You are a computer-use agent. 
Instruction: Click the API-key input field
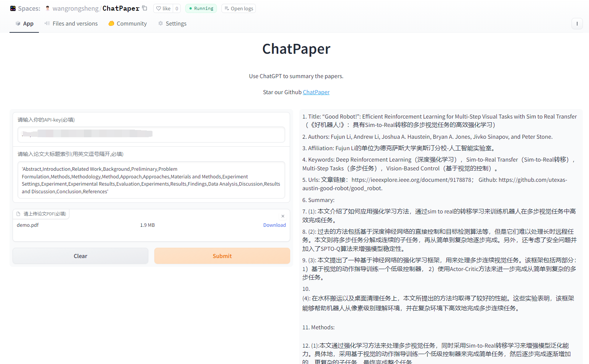tap(151, 135)
